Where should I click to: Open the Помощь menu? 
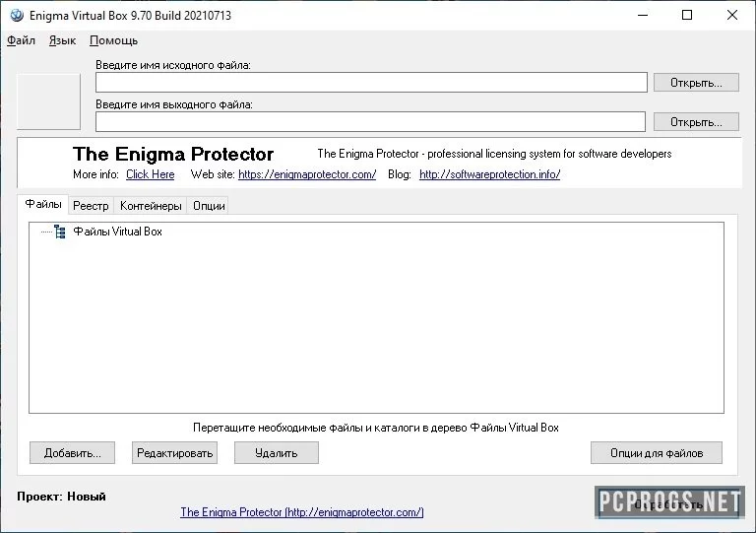tap(114, 40)
